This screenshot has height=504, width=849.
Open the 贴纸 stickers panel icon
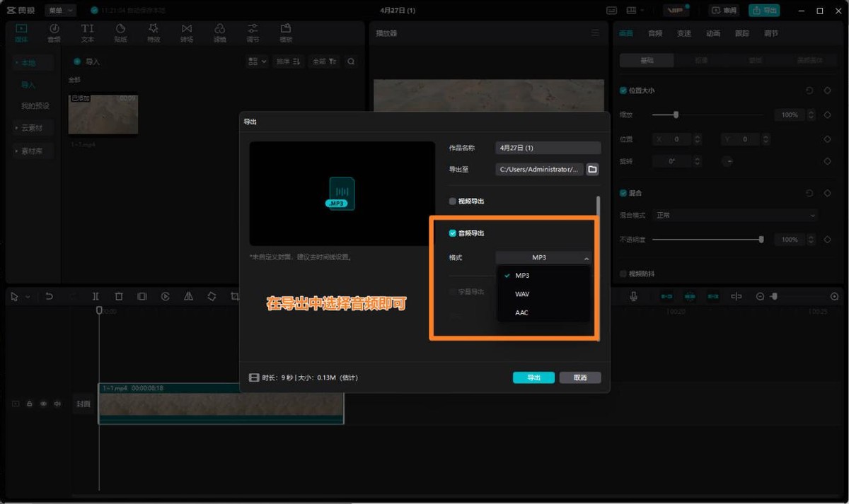120,33
